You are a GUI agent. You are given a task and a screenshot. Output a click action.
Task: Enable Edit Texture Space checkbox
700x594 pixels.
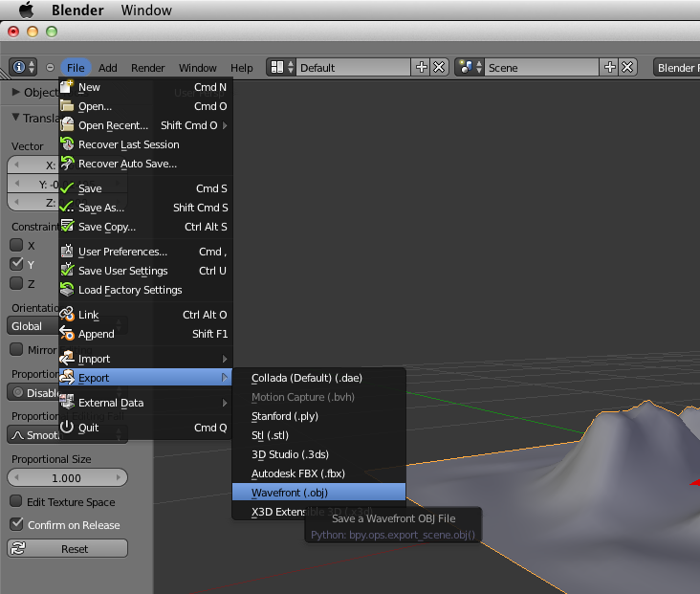coord(16,501)
